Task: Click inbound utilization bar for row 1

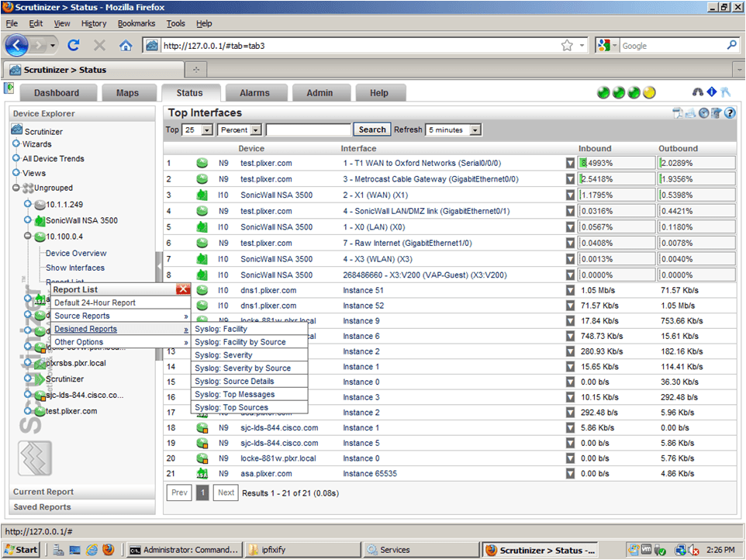Action: (616, 163)
